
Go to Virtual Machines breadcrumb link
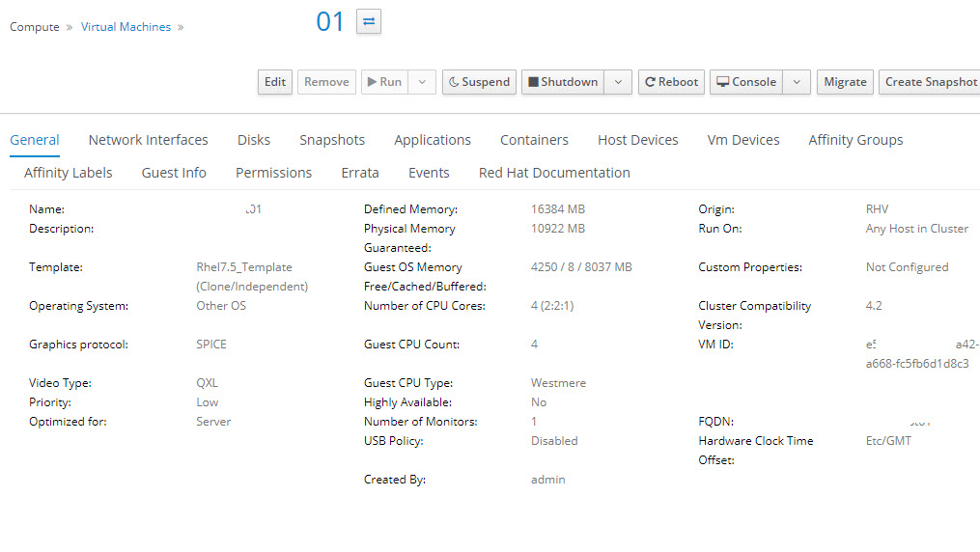pyautogui.click(x=126, y=27)
